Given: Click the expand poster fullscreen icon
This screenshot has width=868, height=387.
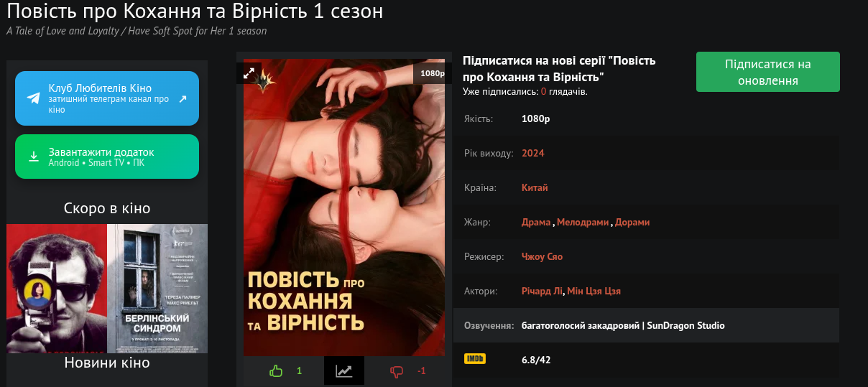Looking at the screenshot, I should tap(249, 73).
